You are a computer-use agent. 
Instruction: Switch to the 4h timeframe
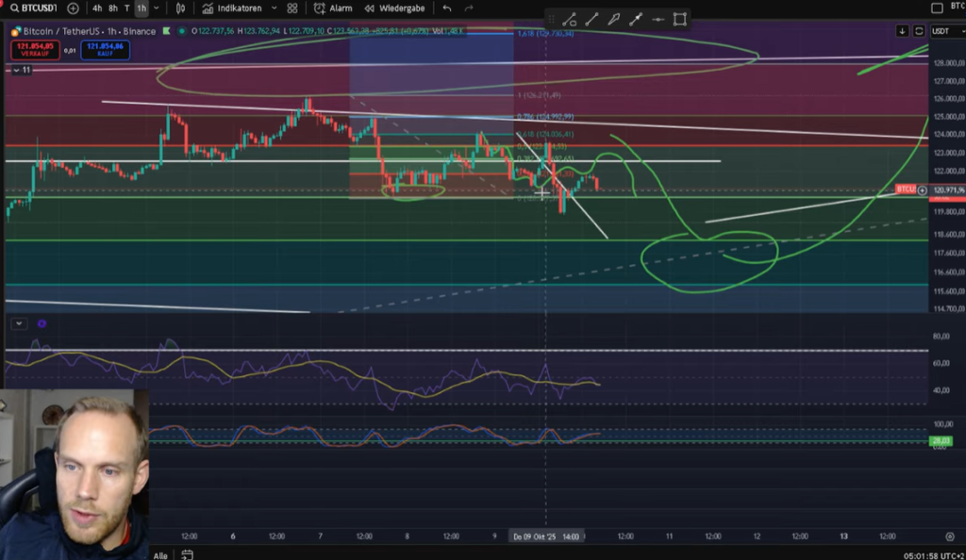click(x=97, y=8)
